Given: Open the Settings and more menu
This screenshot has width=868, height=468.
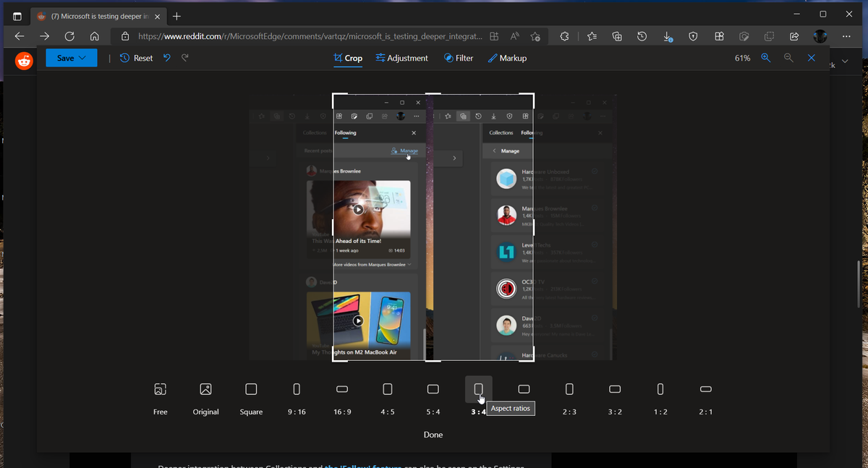Looking at the screenshot, I should tap(846, 35).
